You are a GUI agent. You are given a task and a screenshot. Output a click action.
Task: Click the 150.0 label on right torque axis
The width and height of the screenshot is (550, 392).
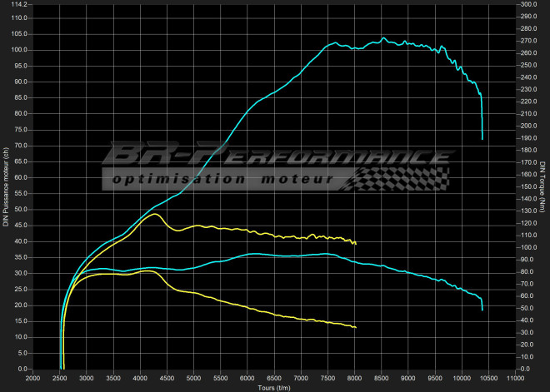[527, 187]
